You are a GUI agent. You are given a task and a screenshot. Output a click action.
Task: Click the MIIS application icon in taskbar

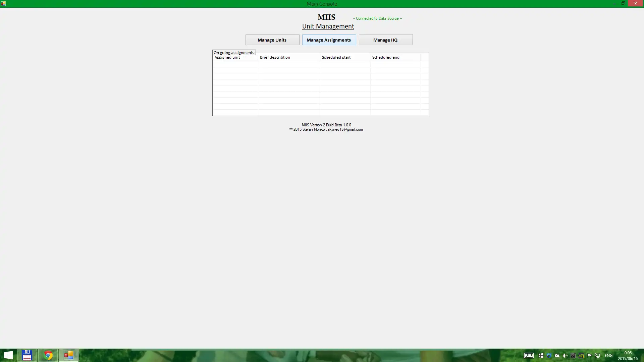click(x=68, y=355)
